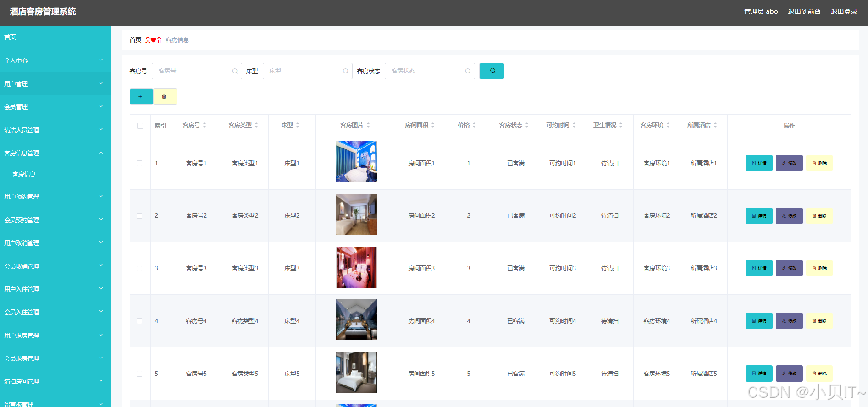Click the 首页 breadcrumb link
Image resolution: width=868 pixels, height=407 pixels.
pos(135,40)
